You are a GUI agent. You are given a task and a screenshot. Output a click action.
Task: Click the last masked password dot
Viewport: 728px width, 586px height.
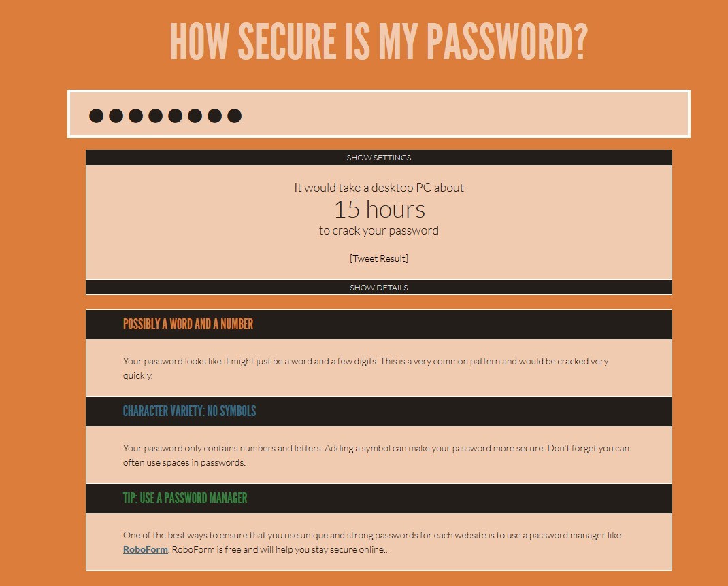tap(235, 116)
